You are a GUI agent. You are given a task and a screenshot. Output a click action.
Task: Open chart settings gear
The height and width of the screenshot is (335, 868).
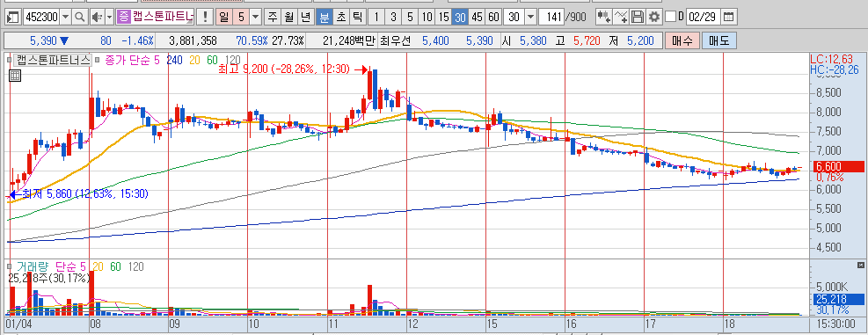(654, 18)
